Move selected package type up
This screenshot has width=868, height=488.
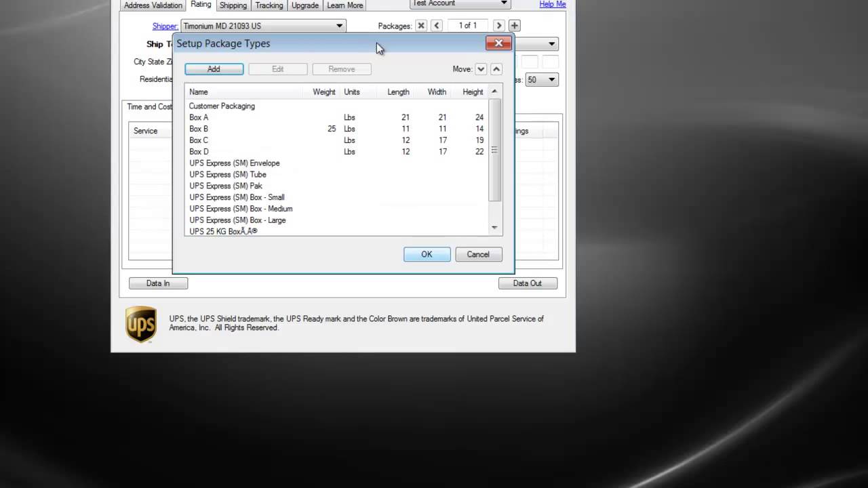(496, 69)
